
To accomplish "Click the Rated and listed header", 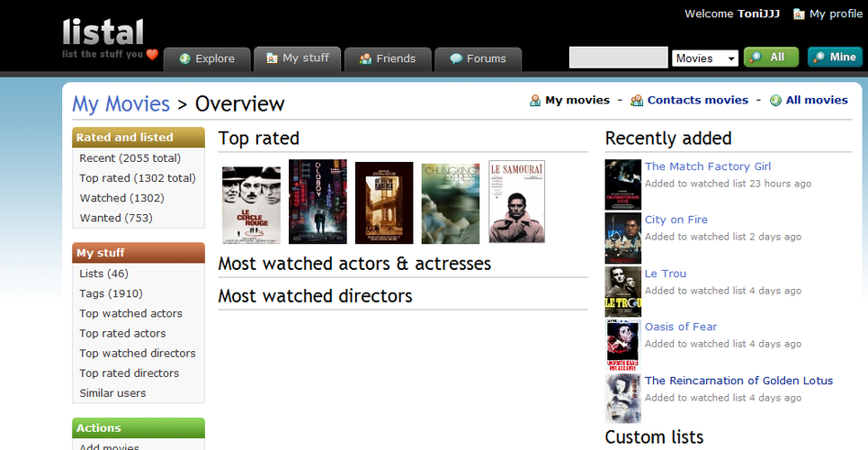I will click(x=139, y=138).
